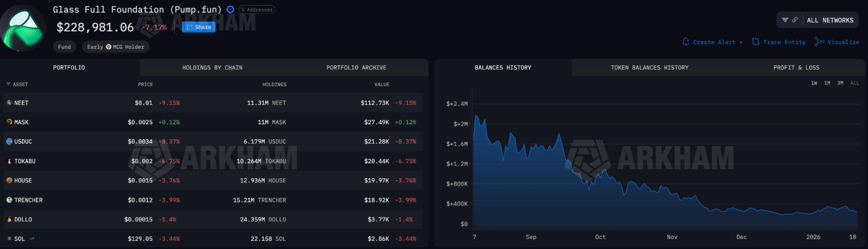Select the 1W chart time range

[x=814, y=83]
